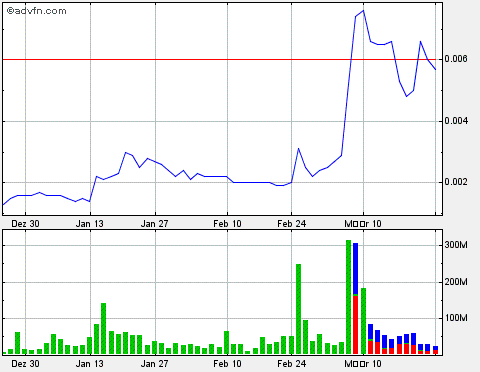Click the 200M volume axis label
Screen dimensions: 480x372
(456, 282)
